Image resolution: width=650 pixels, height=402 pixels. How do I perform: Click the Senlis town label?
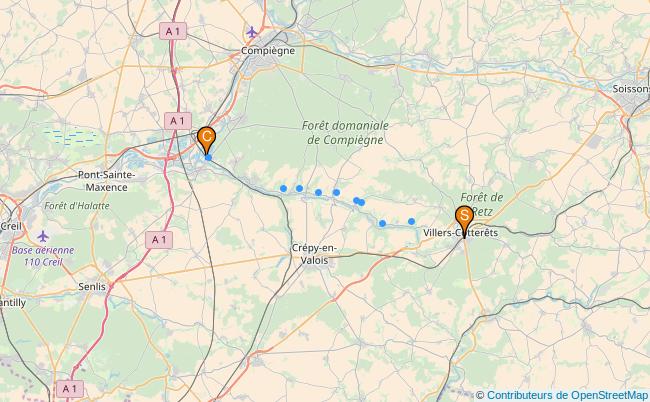(x=92, y=286)
